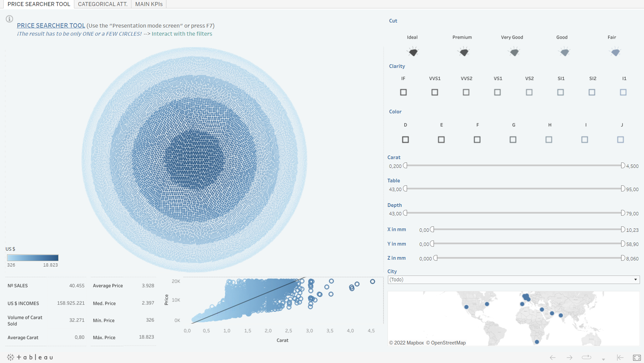The width and height of the screenshot is (644, 363).
Task: Enter full screen mode
Action: [637, 357]
